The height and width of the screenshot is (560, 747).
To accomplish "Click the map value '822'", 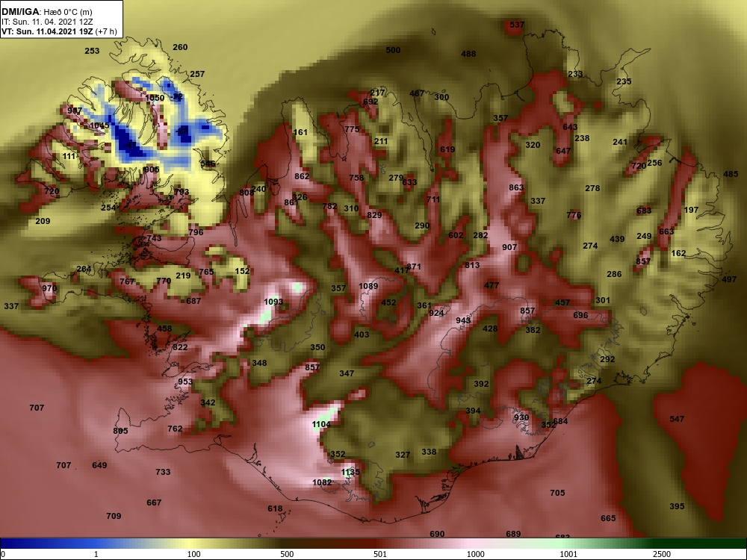I will (x=180, y=348).
